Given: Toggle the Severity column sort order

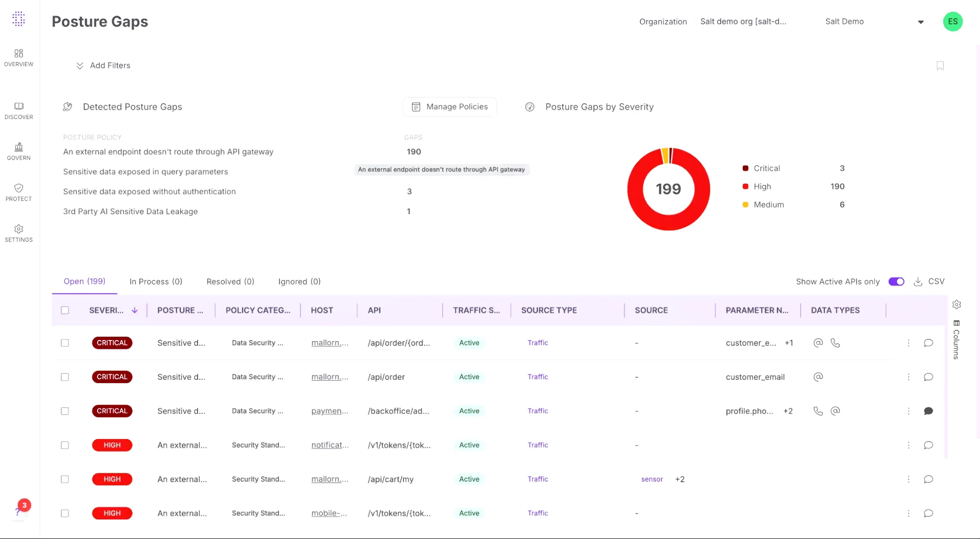Looking at the screenshot, I should [x=135, y=310].
